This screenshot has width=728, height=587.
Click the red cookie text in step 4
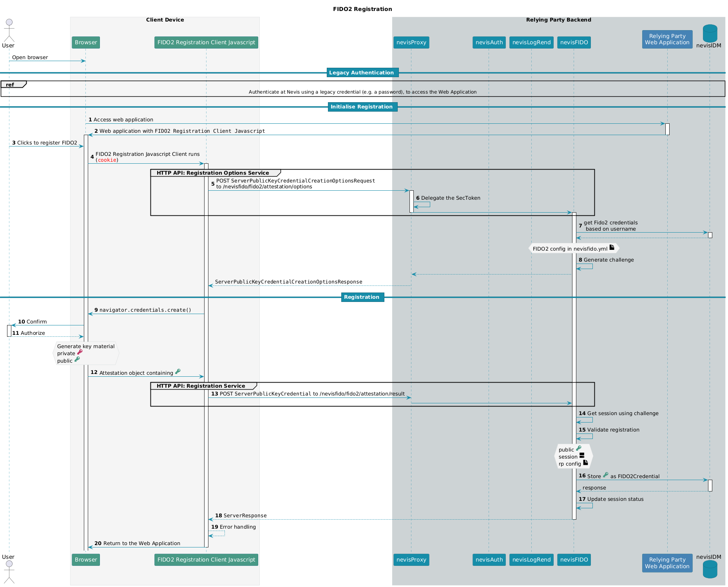click(x=107, y=160)
